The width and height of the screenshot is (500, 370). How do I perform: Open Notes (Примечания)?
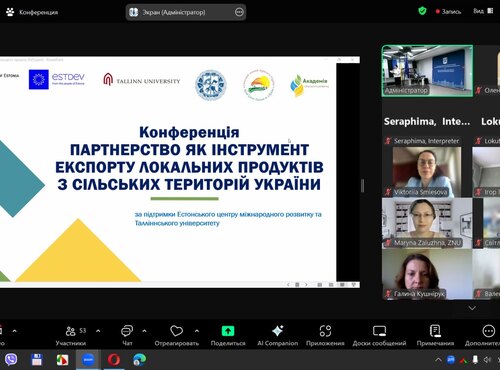[x=435, y=335]
